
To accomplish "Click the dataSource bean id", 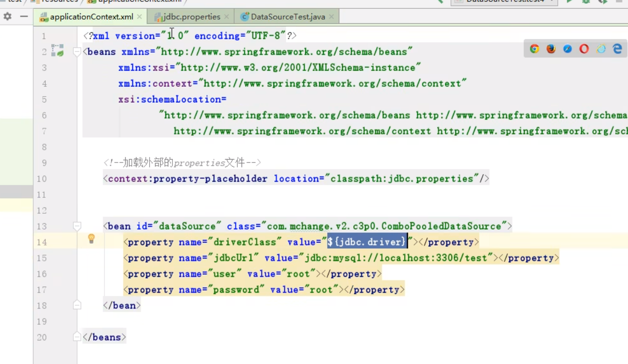I will tap(187, 226).
